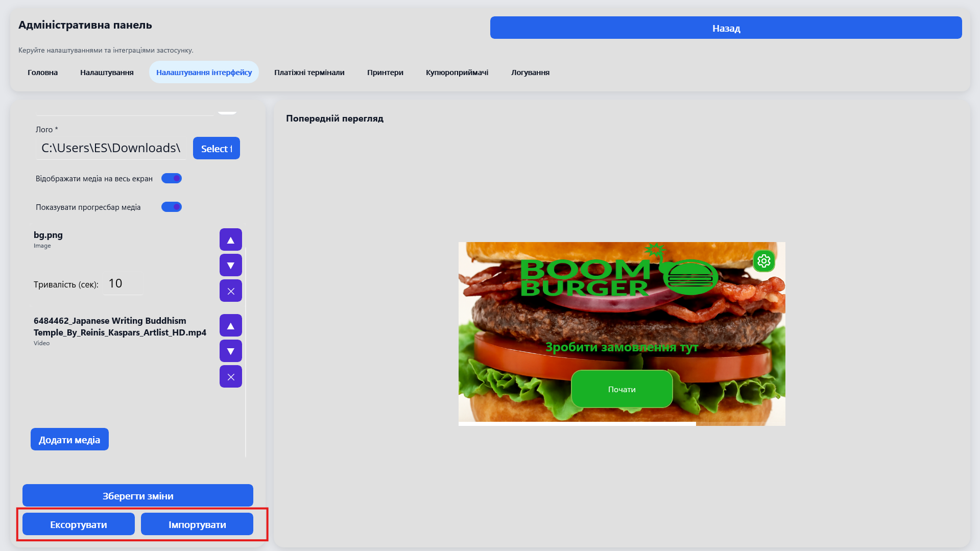Click the green gear icon in preview
Image resolution: width=980 pixels, height=551 pixels.
coord(763,261)
